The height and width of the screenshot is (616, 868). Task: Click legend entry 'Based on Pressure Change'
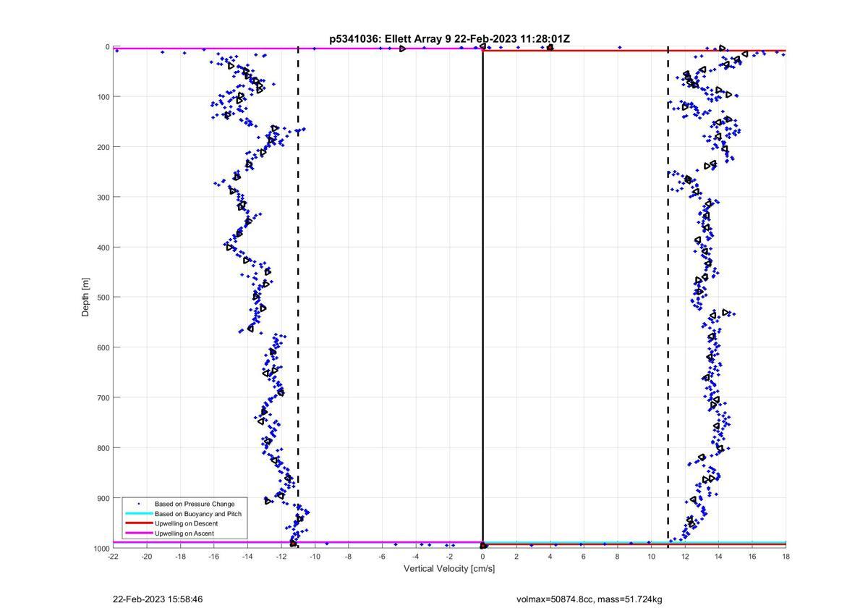(195, 504)
